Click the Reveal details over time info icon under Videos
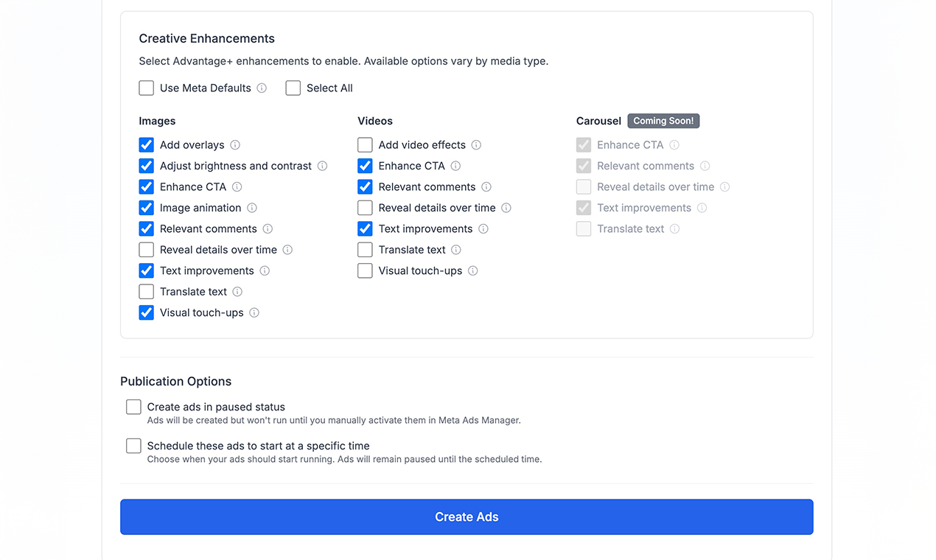Image resolution: width=936 pixels, height=560 pixels. coord(506,208)
